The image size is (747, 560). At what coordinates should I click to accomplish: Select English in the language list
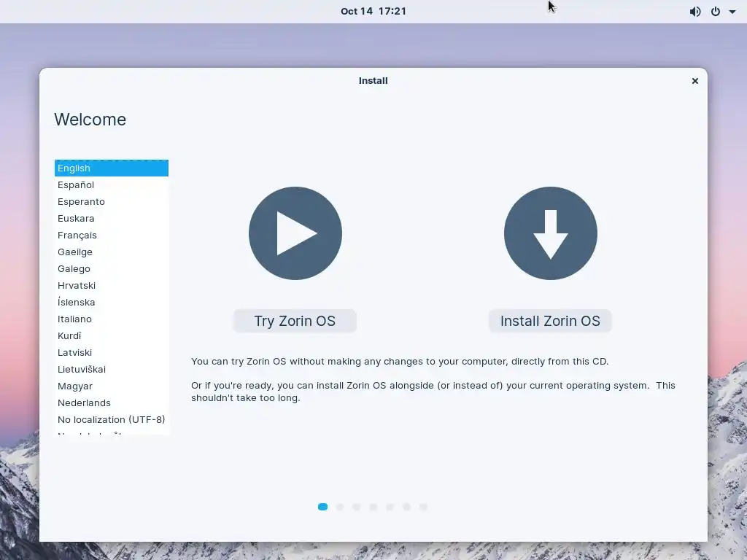(112, 168)
